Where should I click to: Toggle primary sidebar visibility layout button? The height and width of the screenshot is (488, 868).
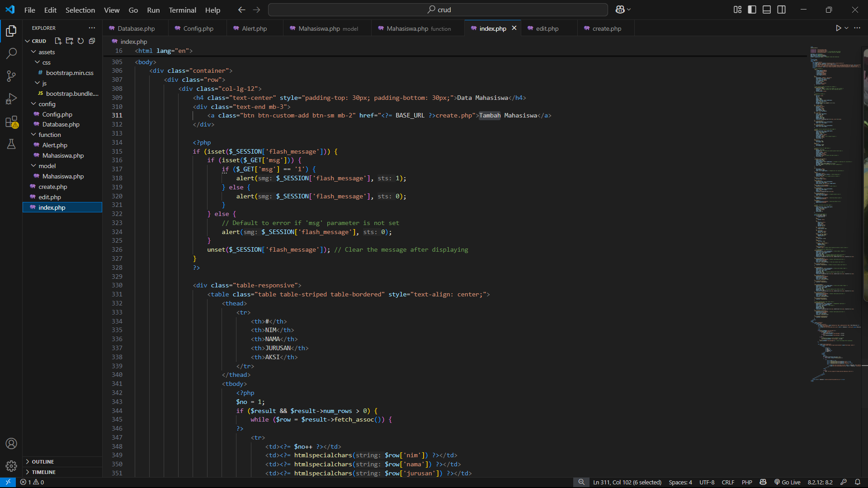[752, 9]
